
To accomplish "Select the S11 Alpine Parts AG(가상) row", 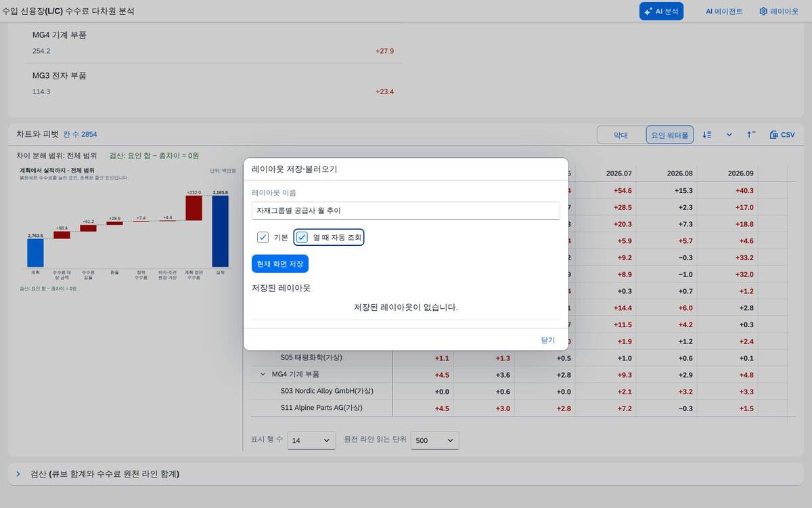I will 321,408.
